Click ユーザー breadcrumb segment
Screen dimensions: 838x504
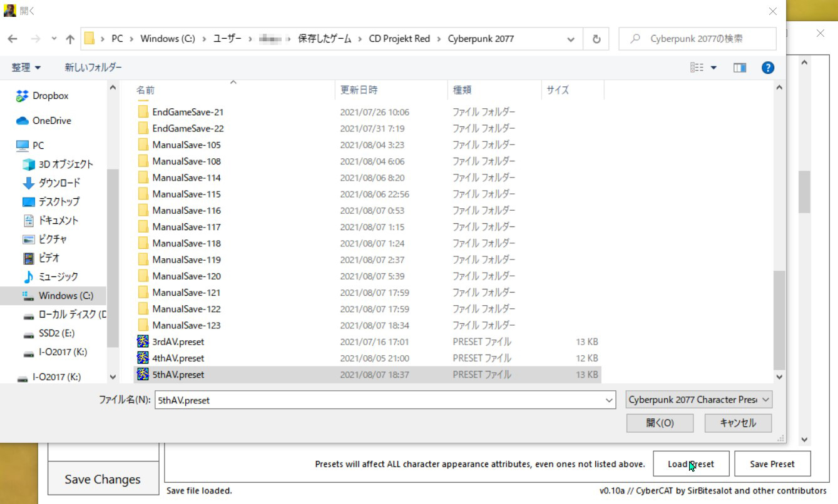[x=227, y=39]
